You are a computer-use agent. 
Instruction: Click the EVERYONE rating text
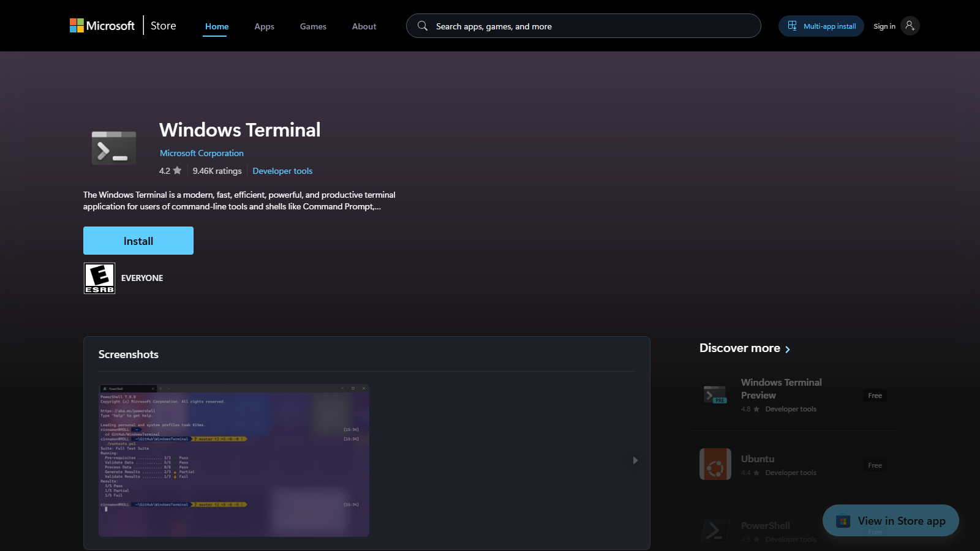[x=142, y=278]
